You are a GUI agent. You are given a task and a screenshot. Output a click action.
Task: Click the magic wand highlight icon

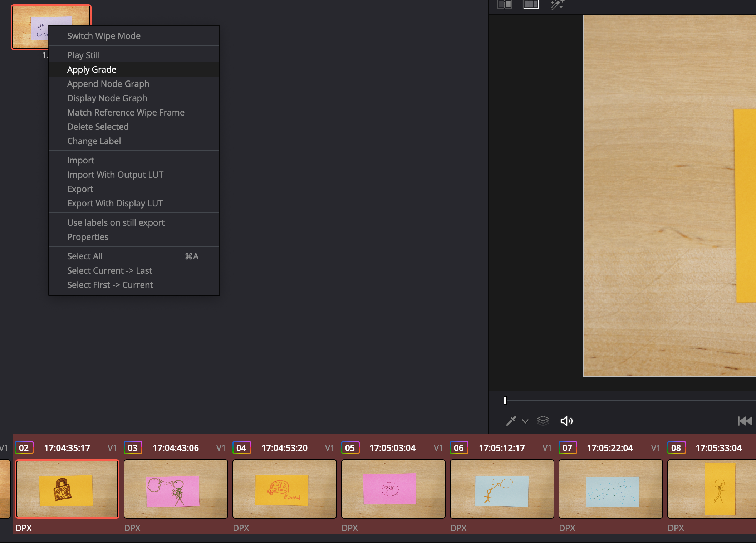(x=557, y=5)
